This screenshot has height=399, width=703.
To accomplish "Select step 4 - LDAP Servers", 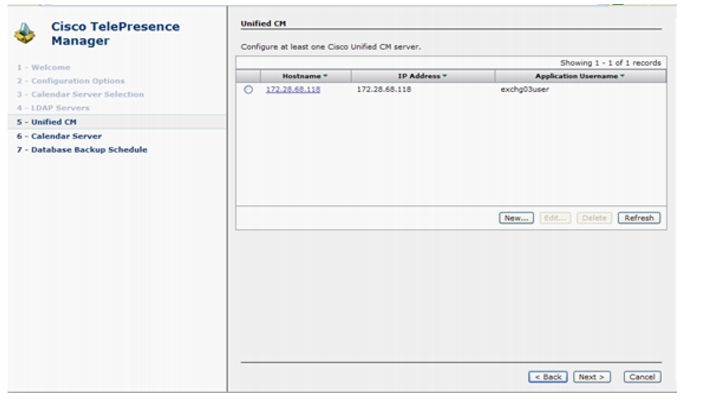I will click(53, 108).
